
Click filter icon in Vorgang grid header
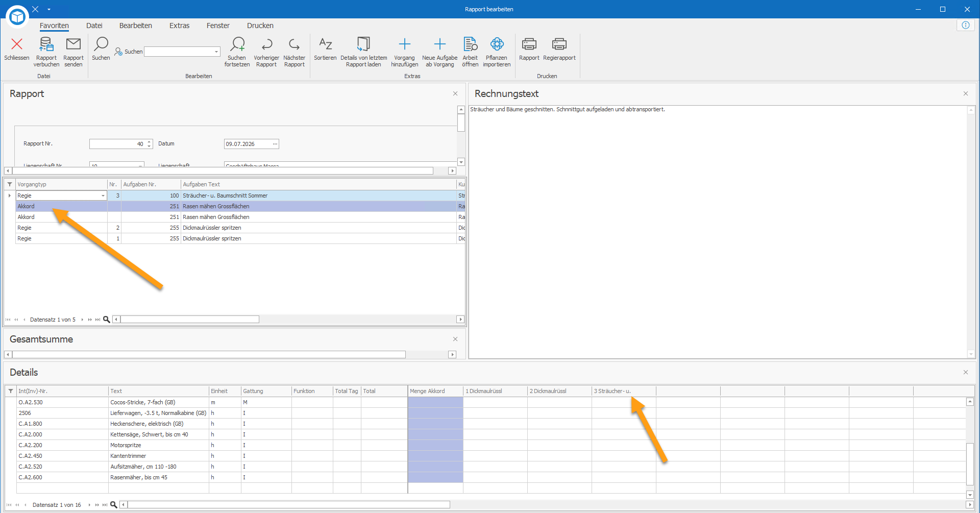tap(10, 184)
